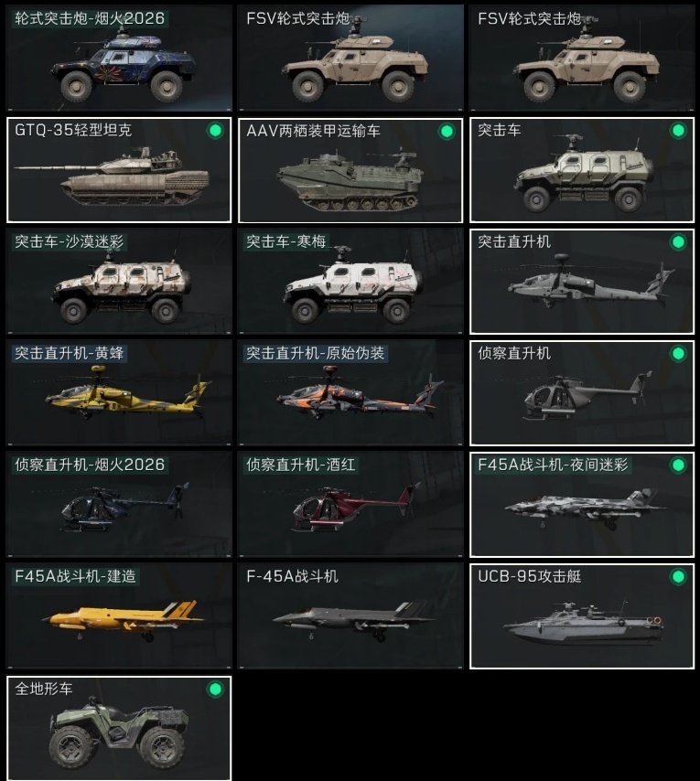Pick the 突击车-沙漠迷彩 skin
Viewport: 700px width, 781px height.
119,282
